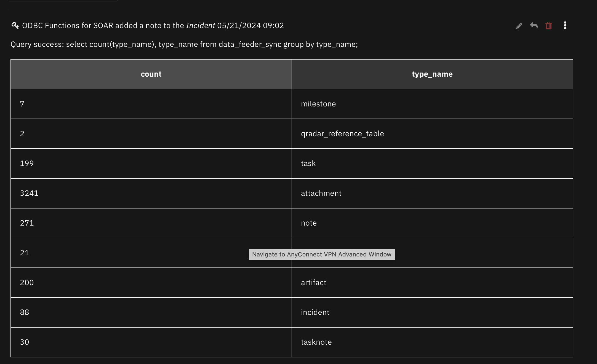Viewport: 597px width, 364px height.
Task: Click the count value 3241
Action: (x=29, y=193)
